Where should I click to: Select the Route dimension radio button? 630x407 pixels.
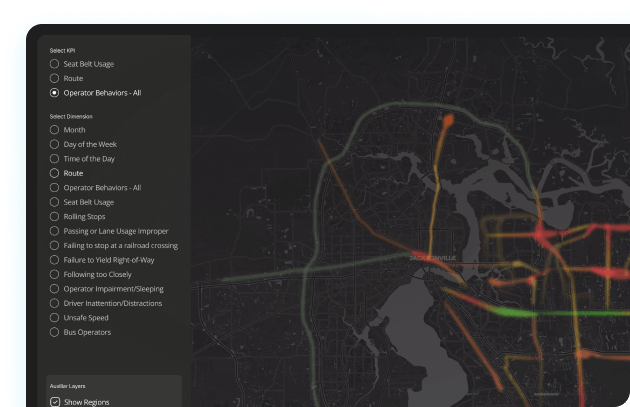(x=55, y=173)
